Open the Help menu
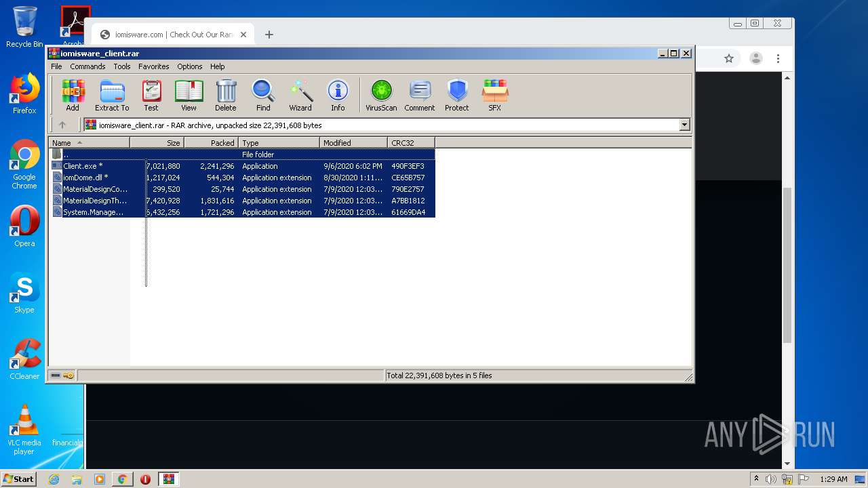 (217, 66)
